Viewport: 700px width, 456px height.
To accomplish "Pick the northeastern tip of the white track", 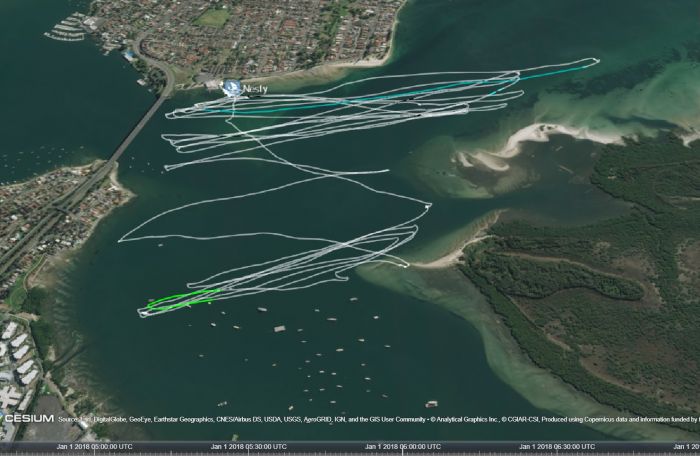I will [597, 62].
